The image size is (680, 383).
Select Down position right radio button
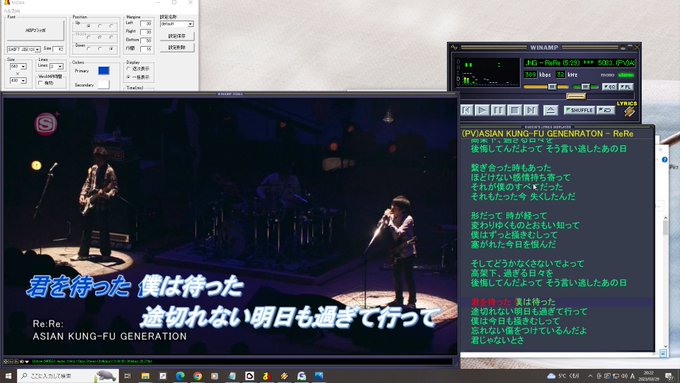coord(111,49)
